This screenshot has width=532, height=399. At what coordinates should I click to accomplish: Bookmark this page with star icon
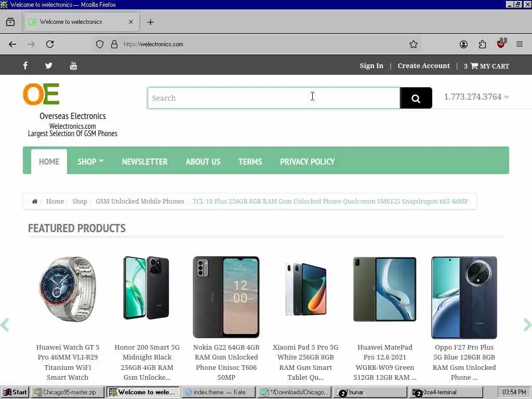413,44
